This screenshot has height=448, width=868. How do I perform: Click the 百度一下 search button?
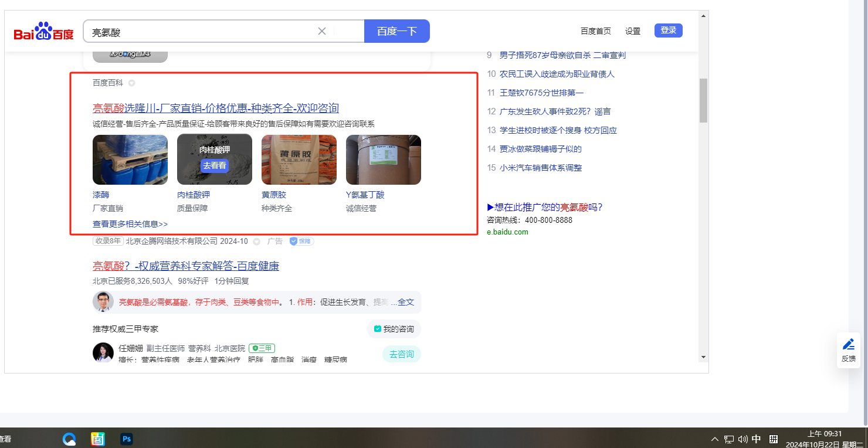[397, 31]
